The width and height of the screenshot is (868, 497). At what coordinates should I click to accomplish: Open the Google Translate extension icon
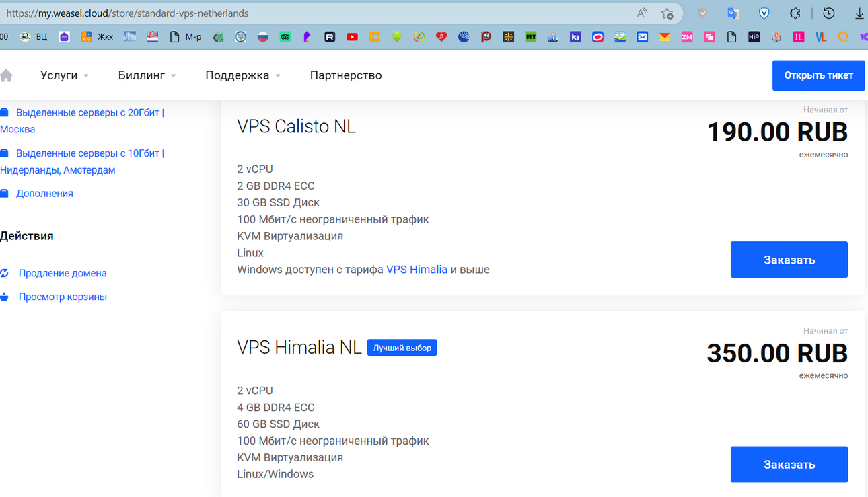tap(733, 13)
